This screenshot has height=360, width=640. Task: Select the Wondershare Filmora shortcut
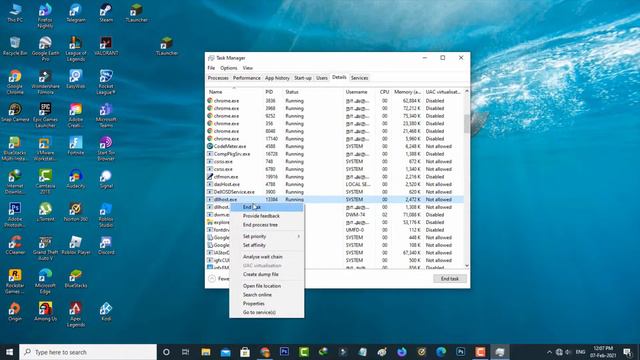click(x=45, y=82)
